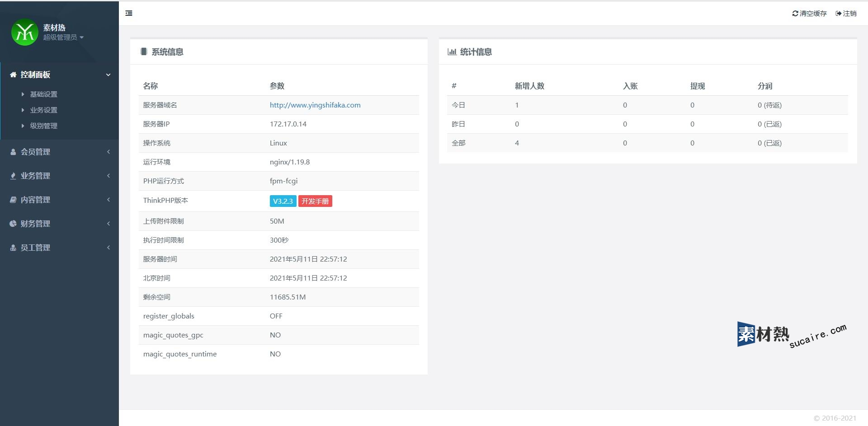The height and width of the screenshot is (426, 868).
Task: Click the magic_quotes_gpc row label
Action: click(173, 335)
